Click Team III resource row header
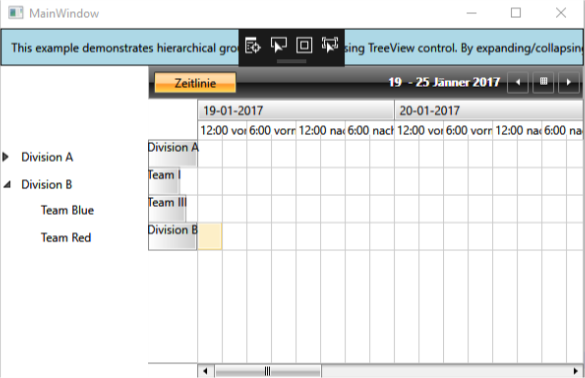 point(167,208)
